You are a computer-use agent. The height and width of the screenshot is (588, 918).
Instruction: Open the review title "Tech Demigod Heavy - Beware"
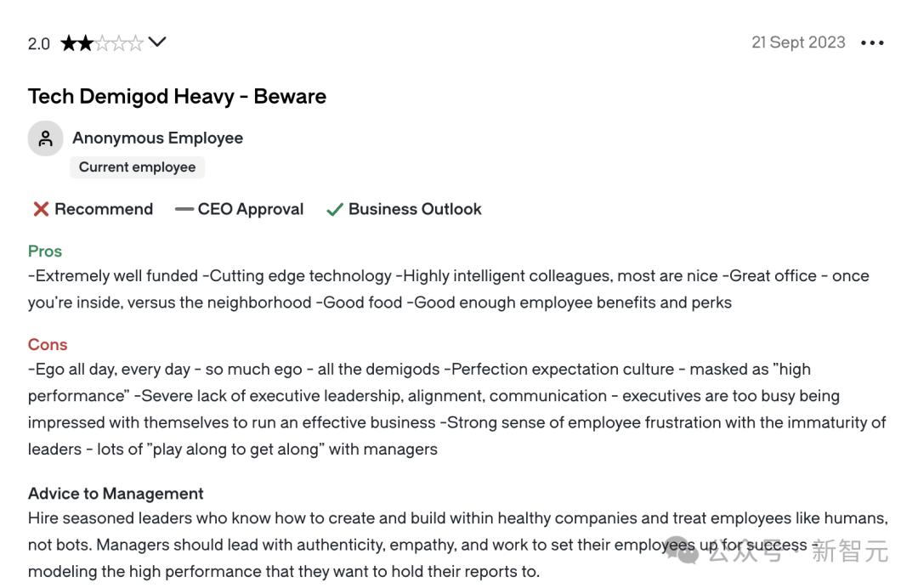[x=177, y=96]
